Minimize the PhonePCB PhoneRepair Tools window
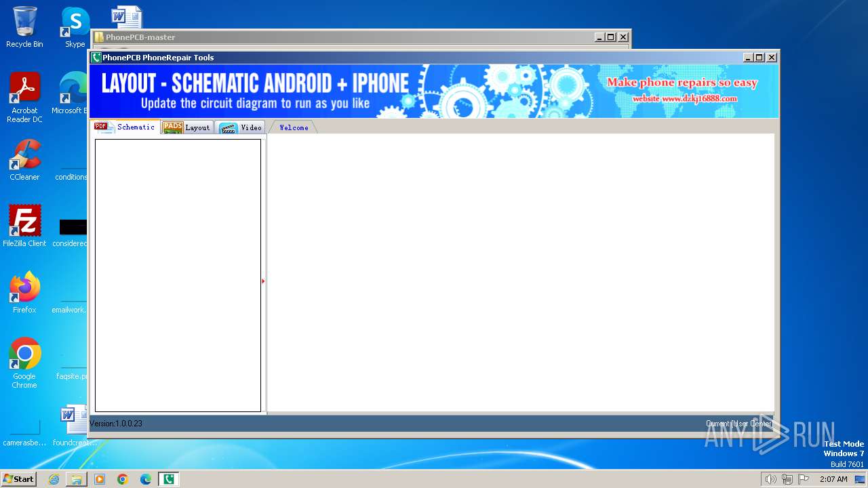 click(x=748, y=58)
